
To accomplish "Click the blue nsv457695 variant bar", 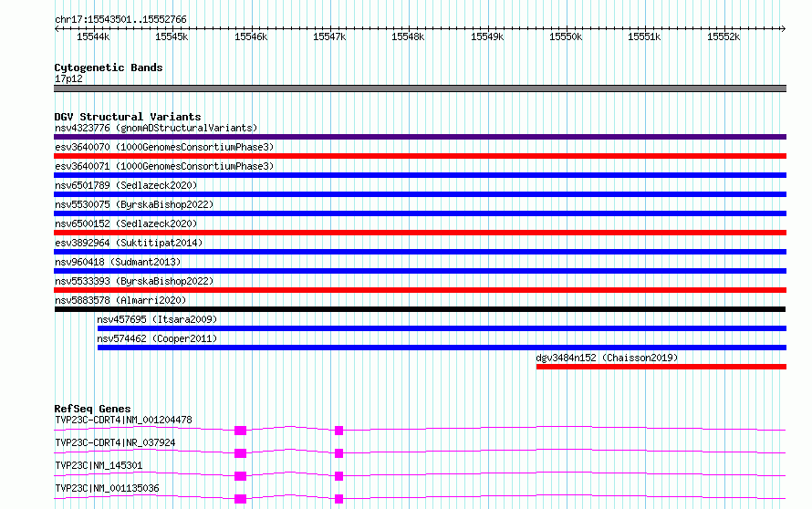I will point(442,328).
